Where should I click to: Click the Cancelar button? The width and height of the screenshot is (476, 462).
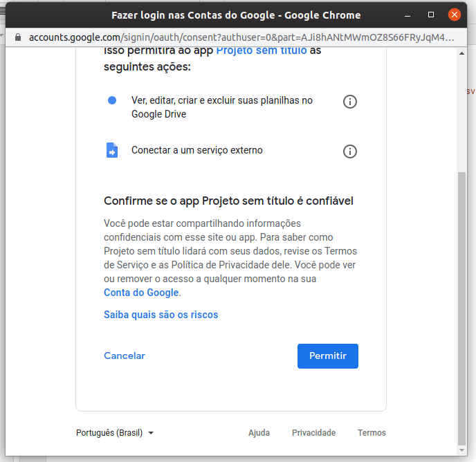coord(125,355)
